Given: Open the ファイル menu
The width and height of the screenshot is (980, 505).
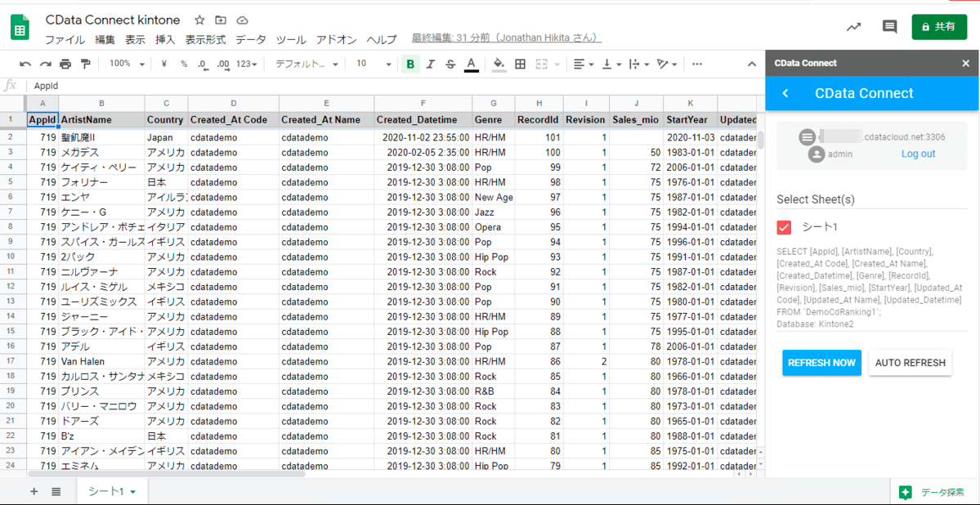Looking at the screenshot, I should point(65,40).
